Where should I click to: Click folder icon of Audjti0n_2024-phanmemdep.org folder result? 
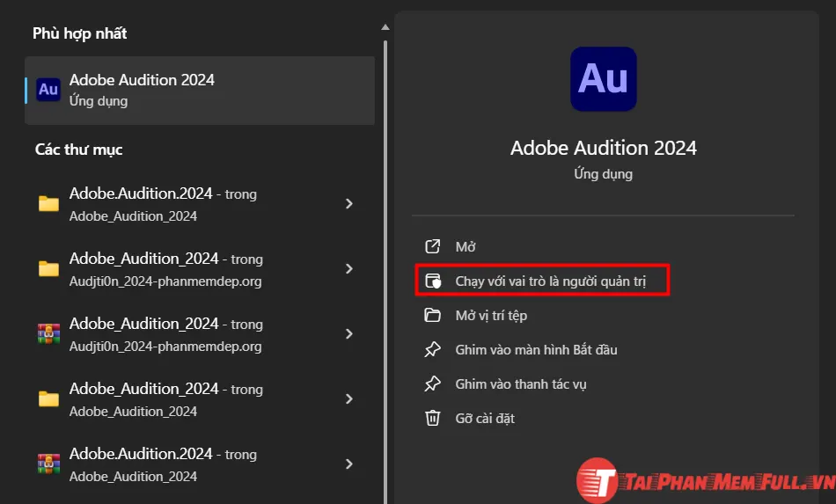tap(48, 268)
